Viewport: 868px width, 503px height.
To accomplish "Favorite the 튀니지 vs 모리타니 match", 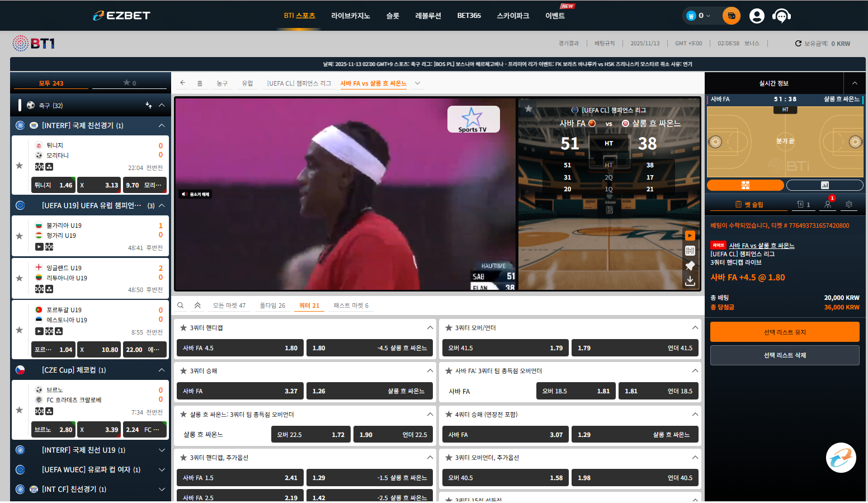I will (x=20, y=166).
